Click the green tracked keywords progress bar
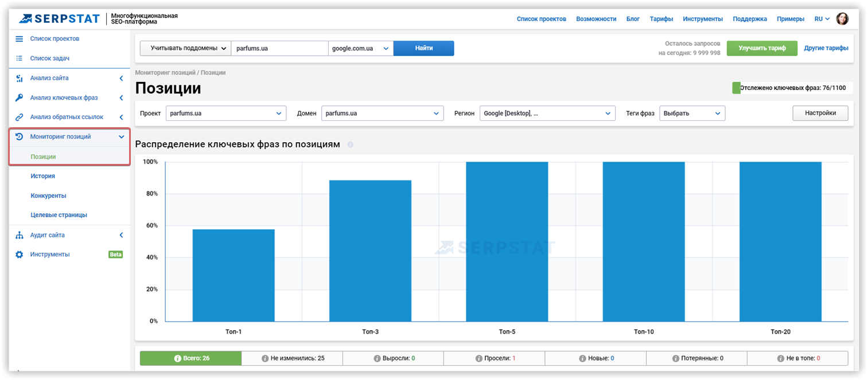Image resolution: width=868 pixels, height=380 pixels. (737, 88)
